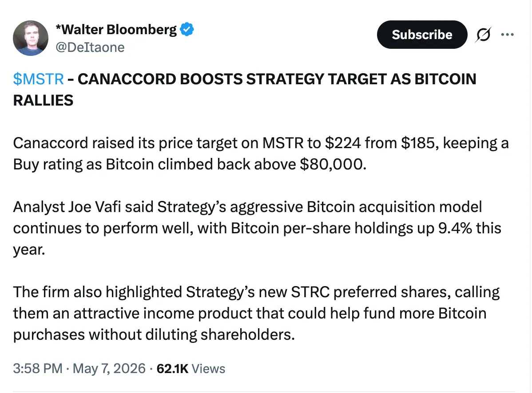Image resolution: width=532 pixels, height=393 pixels.
Task: Click the blue verified checkmark badge
Action: pyautogui.click(x=187, y=29)
